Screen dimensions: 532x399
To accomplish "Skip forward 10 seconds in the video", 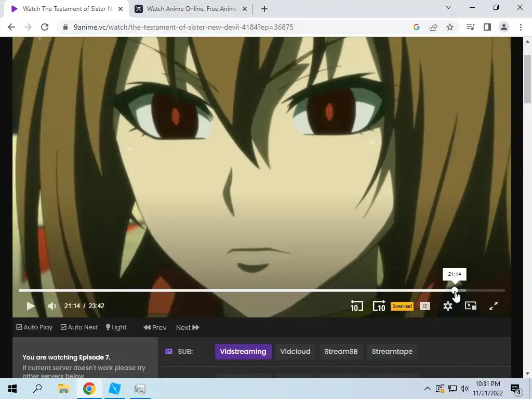I will 379,305.
